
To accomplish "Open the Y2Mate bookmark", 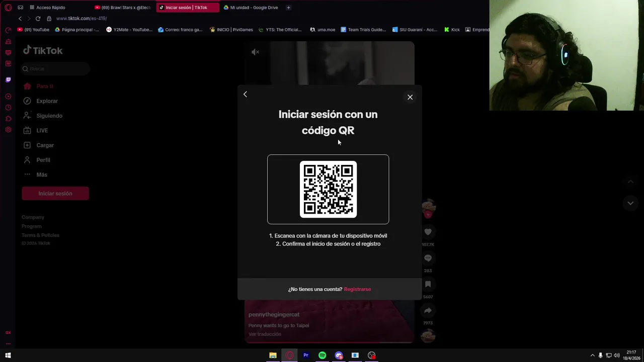I will tap(129, 30).
